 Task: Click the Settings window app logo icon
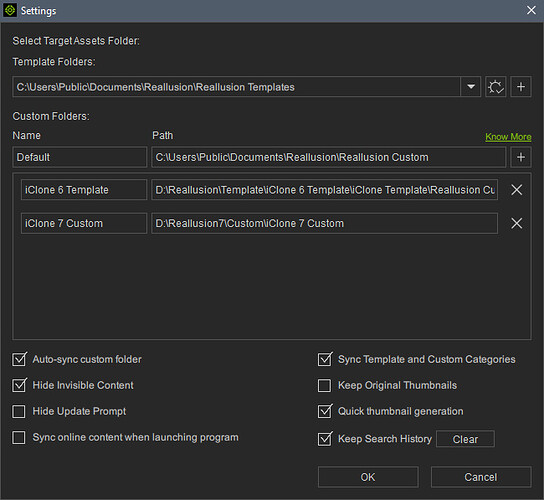(10, 10)
